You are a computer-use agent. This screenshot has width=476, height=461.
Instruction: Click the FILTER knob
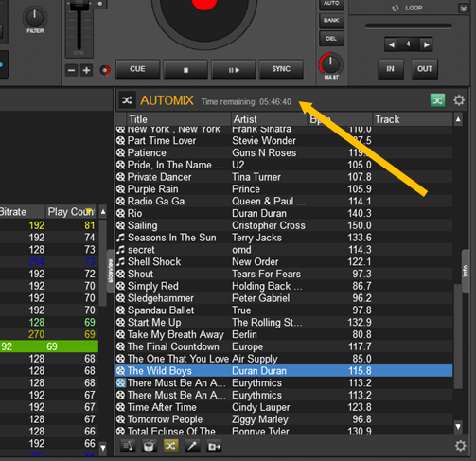pyautogui.click(x=35, y=17)
